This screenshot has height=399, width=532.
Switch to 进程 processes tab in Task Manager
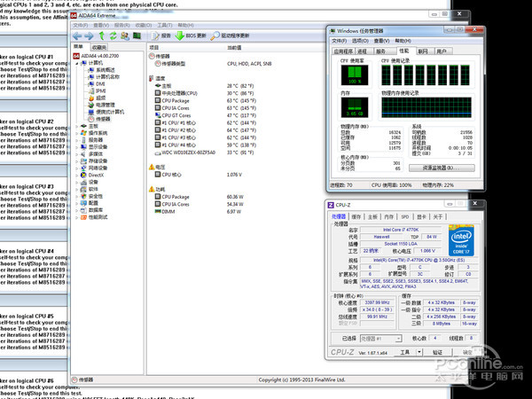pyautogui.click(x=364, y=51)
